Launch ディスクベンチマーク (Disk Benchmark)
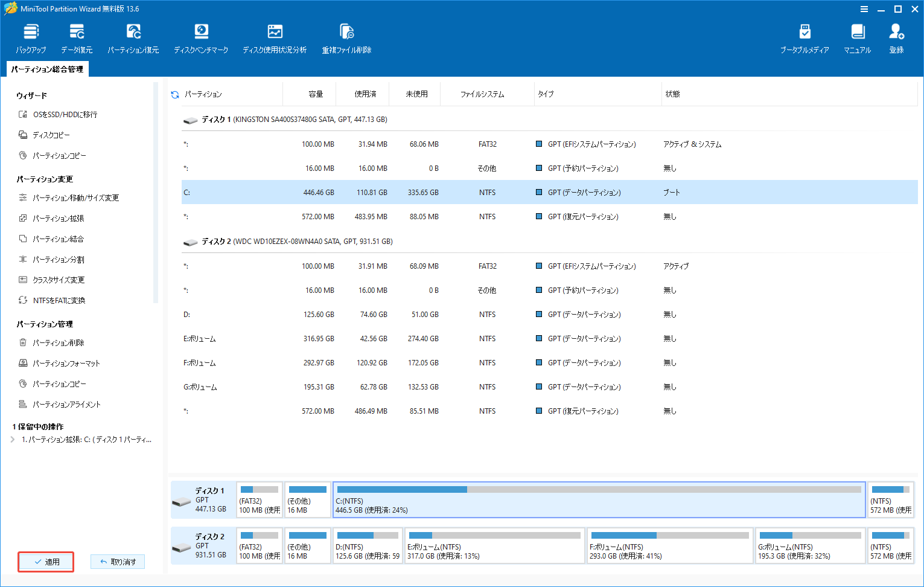The image size is (924, 587). point(201,37)
